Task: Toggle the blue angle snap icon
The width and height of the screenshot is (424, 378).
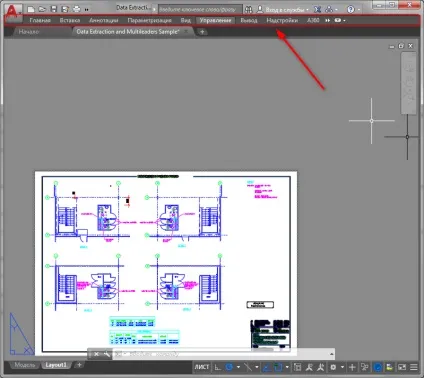Action: [266, 367]
